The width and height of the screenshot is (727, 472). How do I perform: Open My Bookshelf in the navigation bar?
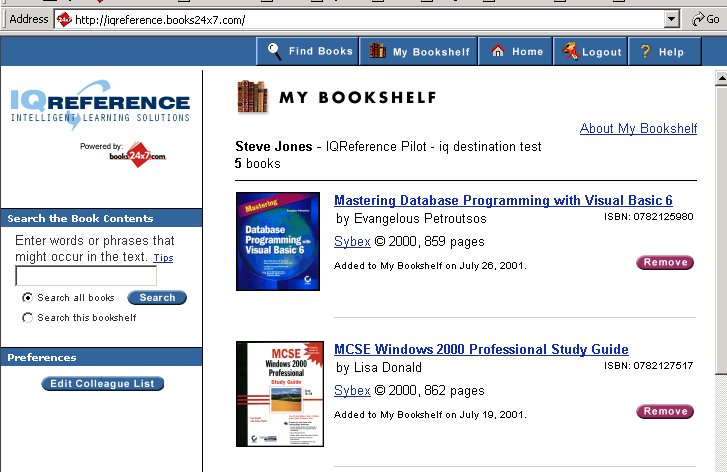coord(418,51)
